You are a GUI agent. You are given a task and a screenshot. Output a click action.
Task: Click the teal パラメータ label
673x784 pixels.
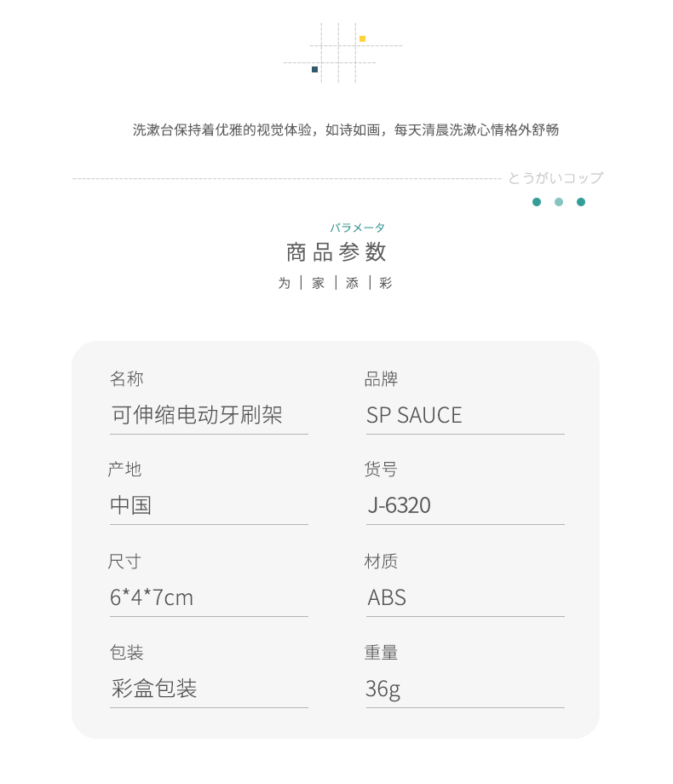(358, 228)
